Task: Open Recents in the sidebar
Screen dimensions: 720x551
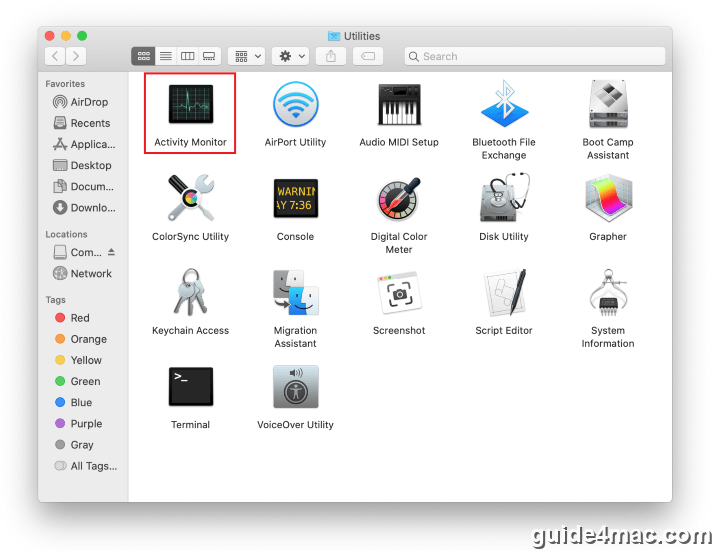Action: point(82,123)
